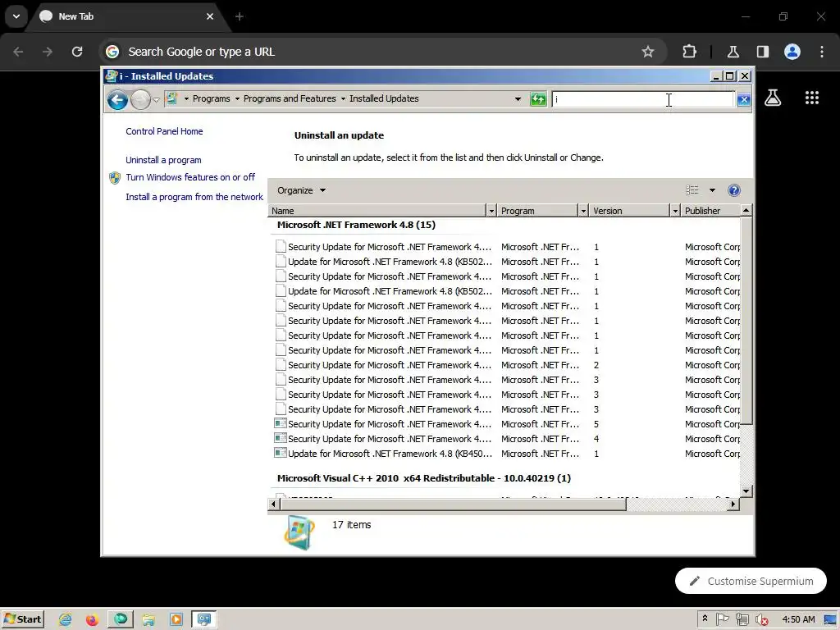
Task: Open the Program column filter dropdown
Action: pyautogui.click(x=583, y=211)
